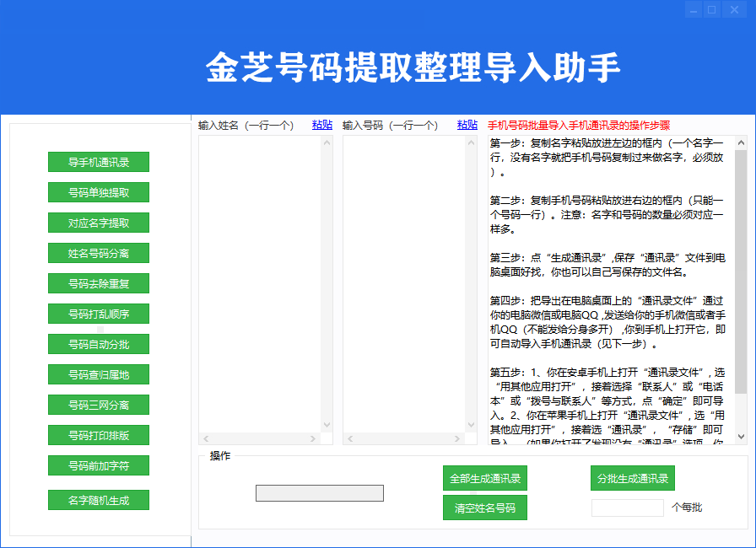This screenshot has width=756, height=548.
Task: Activate the 姓名号码分离 tool
Action: pos(98,253)
